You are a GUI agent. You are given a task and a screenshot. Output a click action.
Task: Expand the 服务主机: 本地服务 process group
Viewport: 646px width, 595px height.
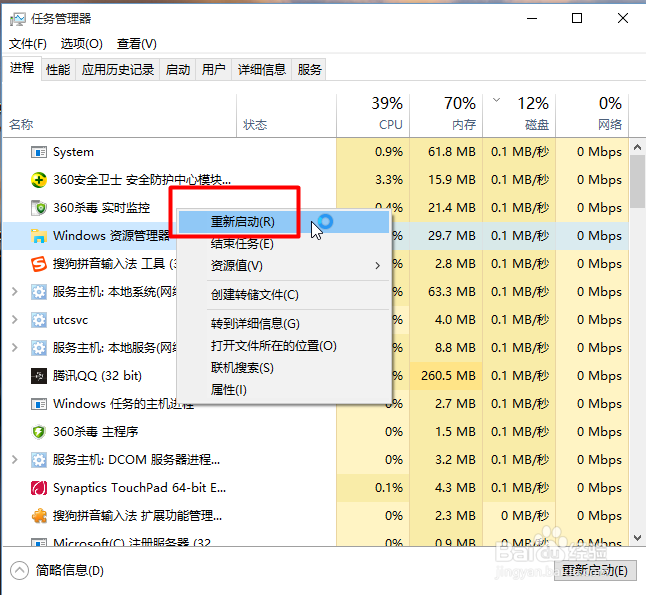(15, 348)
